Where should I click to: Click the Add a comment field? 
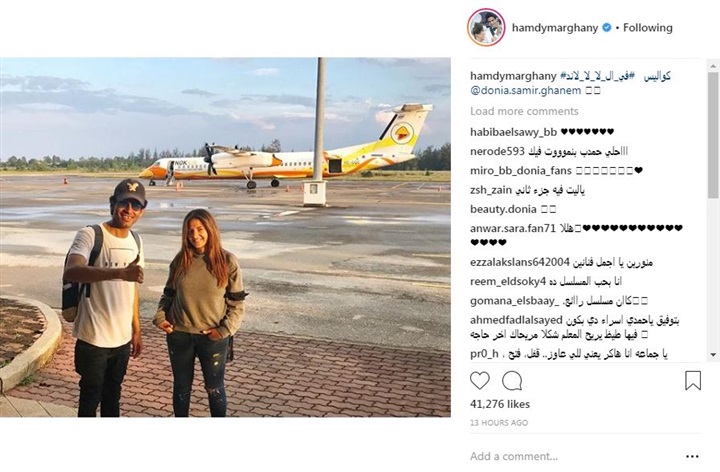tap(574, 456)
